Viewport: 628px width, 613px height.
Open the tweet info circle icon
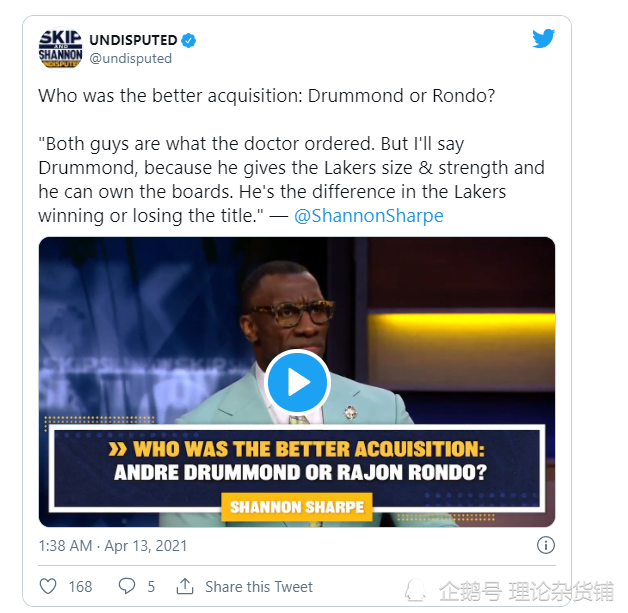pos(545,545)
